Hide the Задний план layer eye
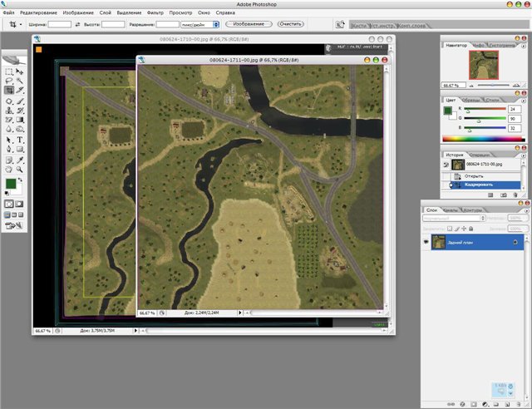Viewport: 532px width, 409px height. tap(426, 242)
